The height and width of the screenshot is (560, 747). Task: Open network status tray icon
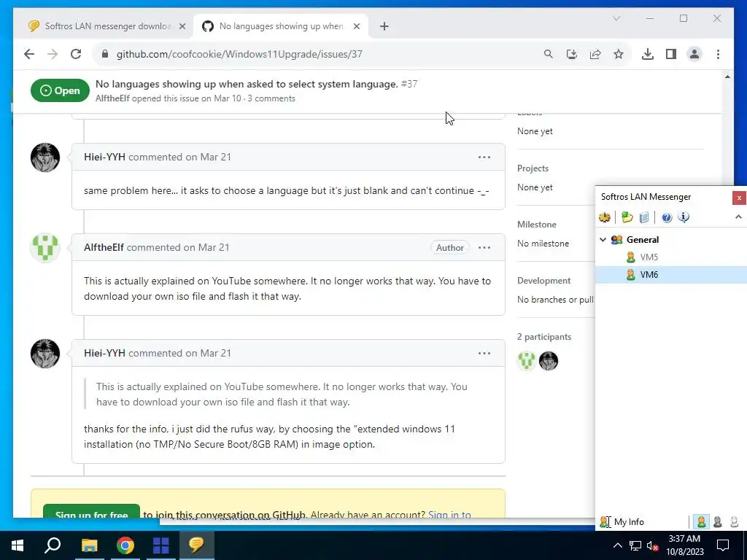coord(635,545)
